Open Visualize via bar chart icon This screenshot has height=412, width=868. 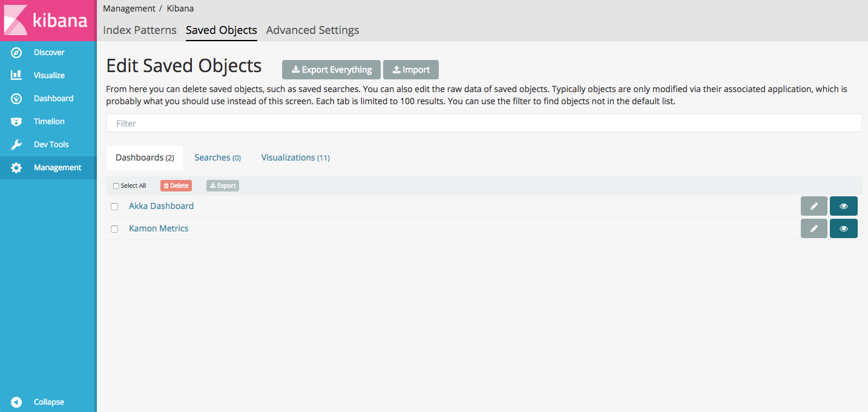tap(16, 76)
